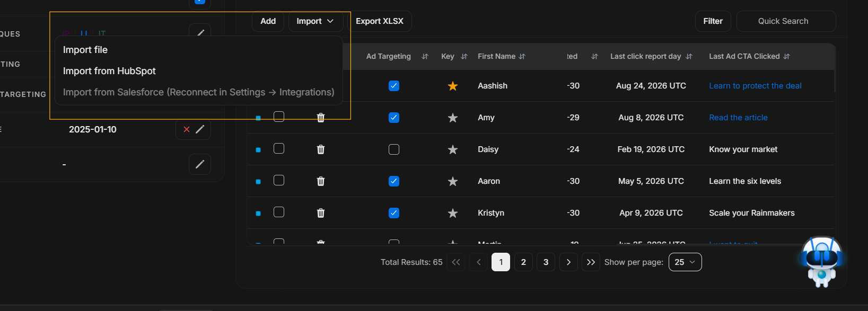Mark Kristyn as key with star icon
The image size is (868, 311).
point(453,213)
